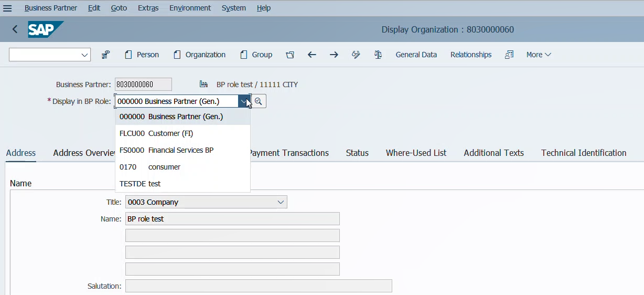The width and height of the screenshot is (644, 295).
Task: Click the icon right of Relationships
Action: pos(509,55)
